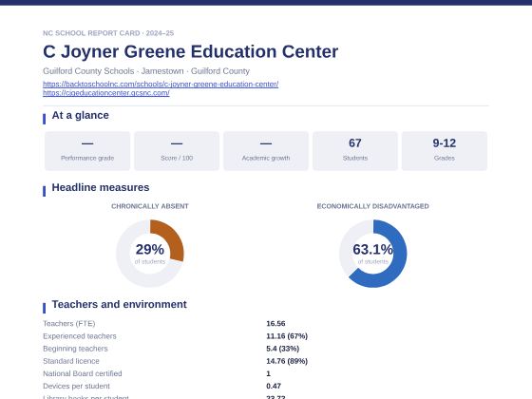Select the C Joyner Greene Education Center heading
This screenshot has width=532, height=399.
190,51
